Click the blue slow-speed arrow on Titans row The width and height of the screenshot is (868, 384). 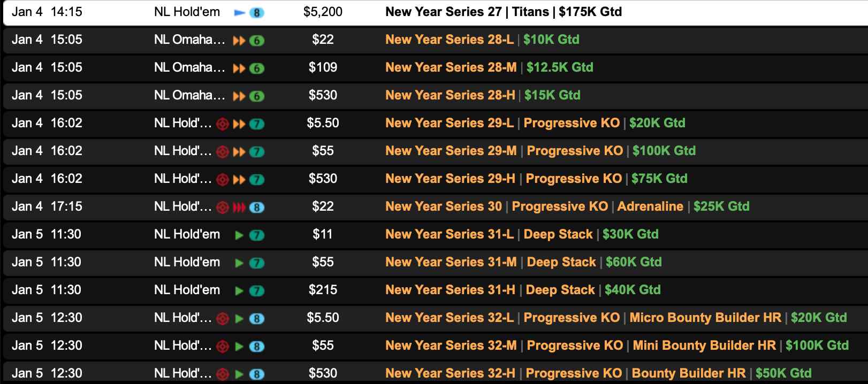coord(239,13)
